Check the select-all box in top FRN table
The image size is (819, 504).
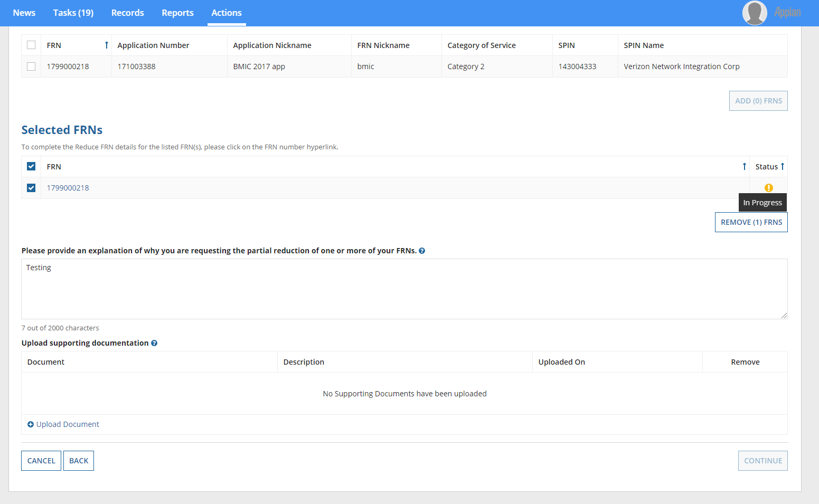(x=31, y=45)
